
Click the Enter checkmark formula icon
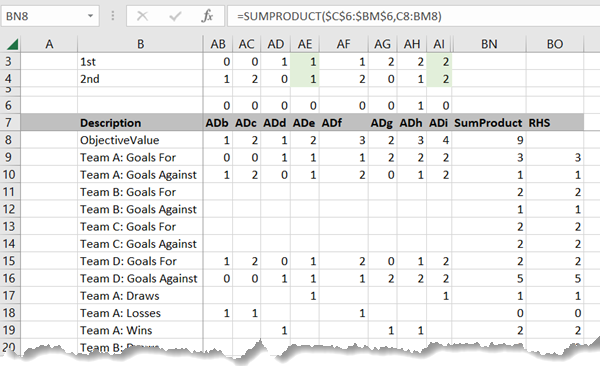pyautogui.click(x=175, y=16)
